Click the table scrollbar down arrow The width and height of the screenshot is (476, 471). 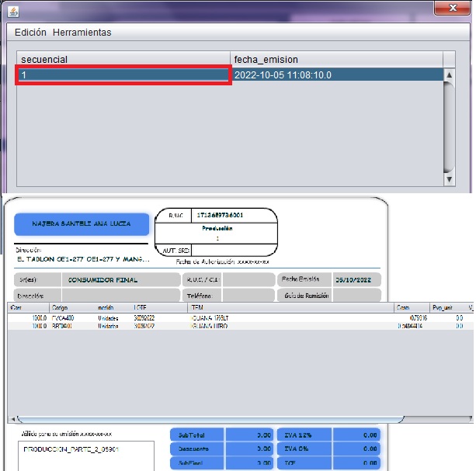(449, 179)
